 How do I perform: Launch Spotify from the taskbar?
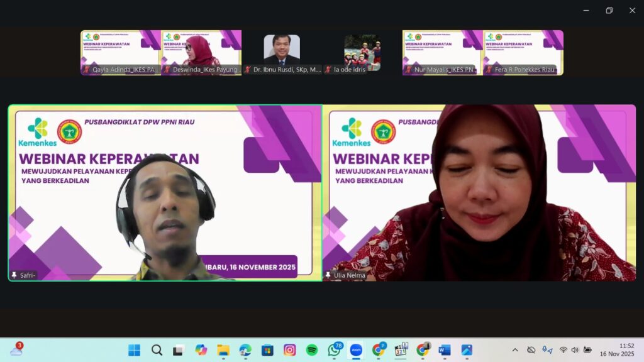point(312,350)
